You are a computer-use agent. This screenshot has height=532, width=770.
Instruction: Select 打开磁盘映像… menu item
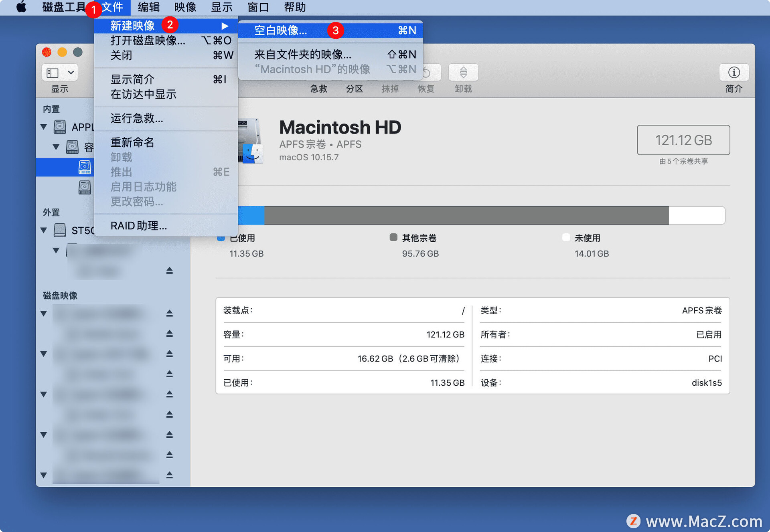(166, 40)
